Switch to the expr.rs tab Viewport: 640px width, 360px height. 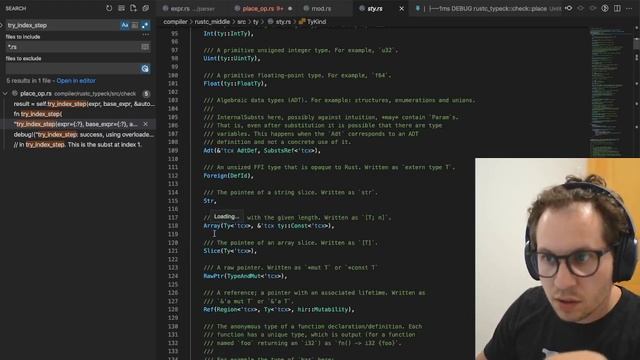point(192,8)
